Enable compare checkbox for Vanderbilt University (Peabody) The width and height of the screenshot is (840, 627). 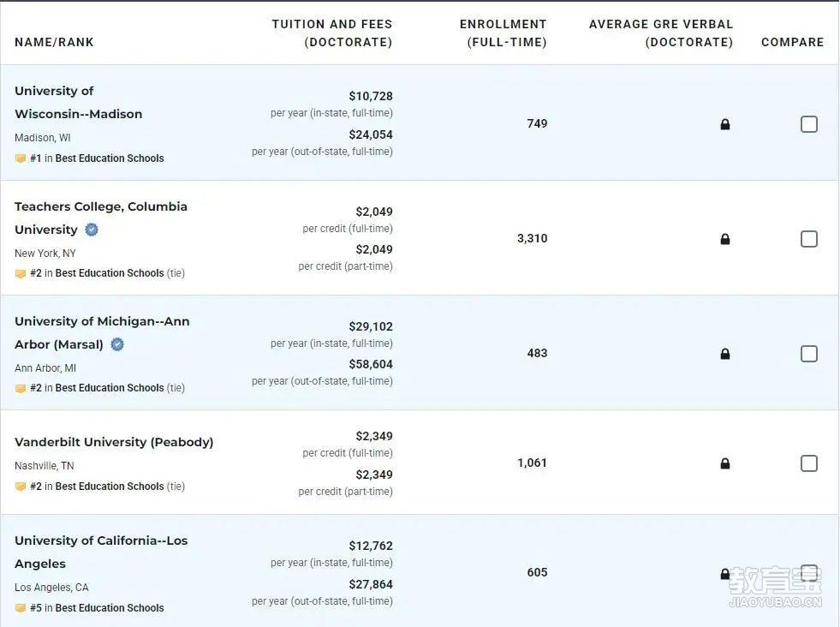coord(808,463)
